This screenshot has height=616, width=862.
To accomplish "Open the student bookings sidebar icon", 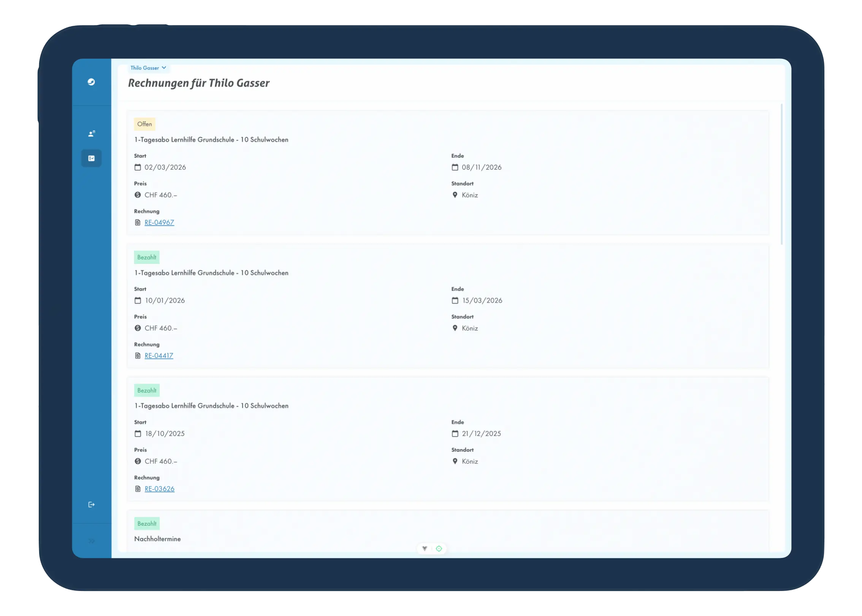I will click(x=91, y=134).
